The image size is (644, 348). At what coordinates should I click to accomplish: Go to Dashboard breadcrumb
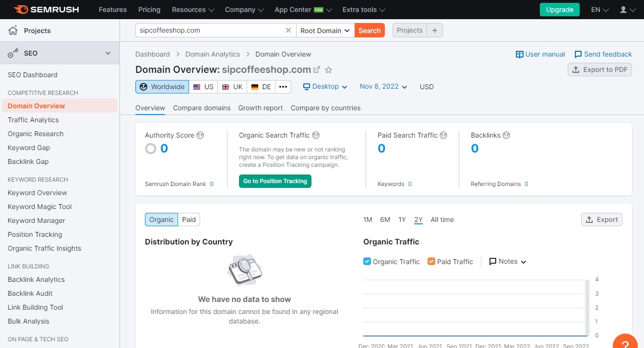[153, 54]
